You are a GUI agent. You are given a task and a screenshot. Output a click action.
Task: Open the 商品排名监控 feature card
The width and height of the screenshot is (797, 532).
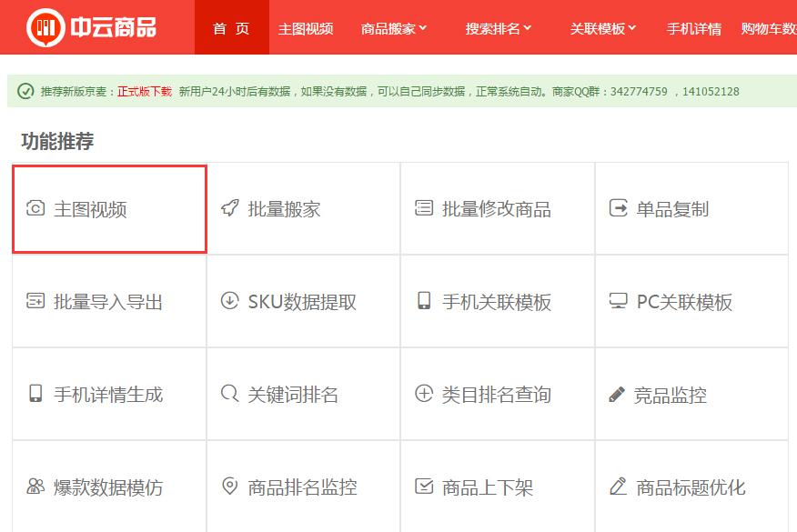pos(304,487)
